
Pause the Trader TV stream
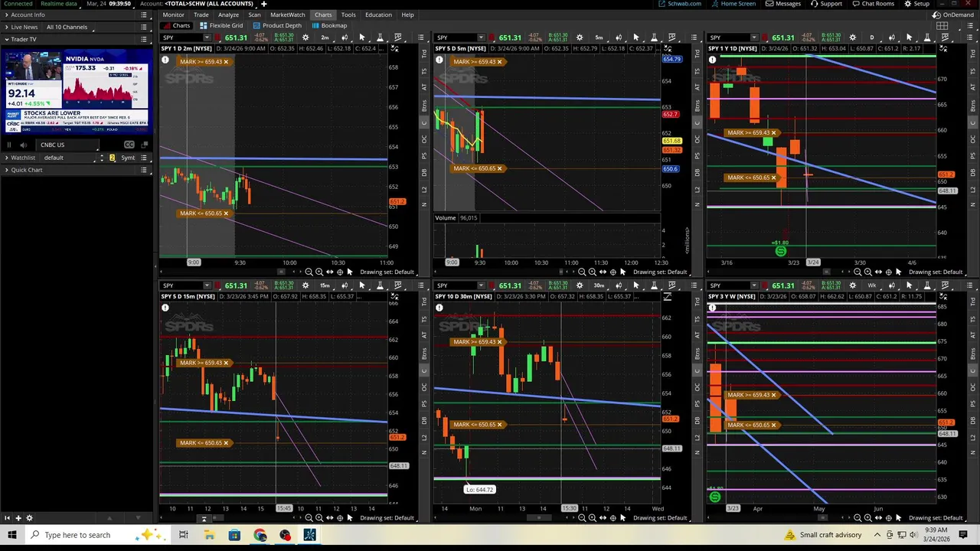(x=9, y=145)
